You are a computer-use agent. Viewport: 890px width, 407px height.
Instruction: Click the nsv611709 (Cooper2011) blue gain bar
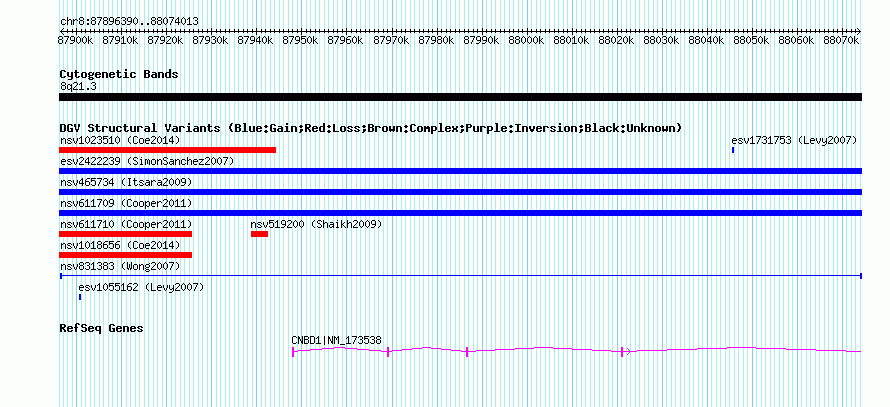(460, 213)
